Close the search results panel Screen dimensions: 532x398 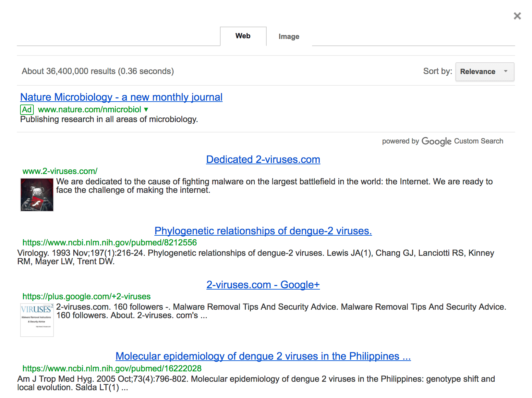point(517,16)
